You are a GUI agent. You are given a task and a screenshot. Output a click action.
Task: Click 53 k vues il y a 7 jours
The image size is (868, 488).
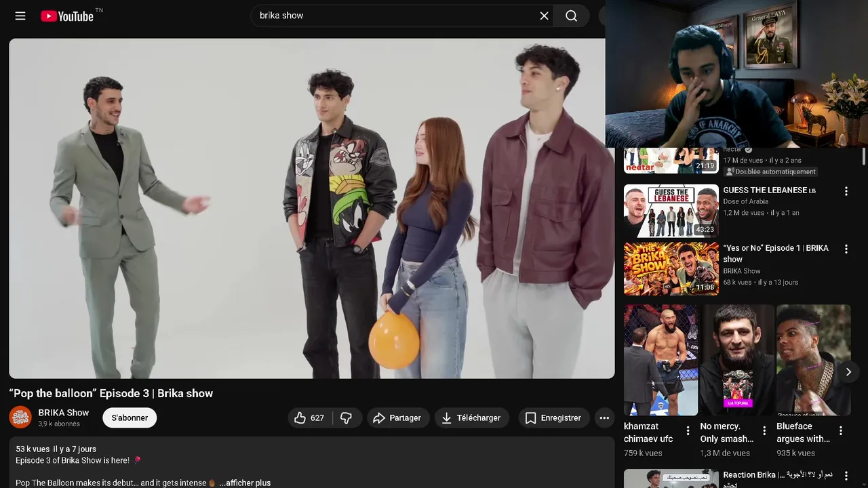click(x=56, y=449)
